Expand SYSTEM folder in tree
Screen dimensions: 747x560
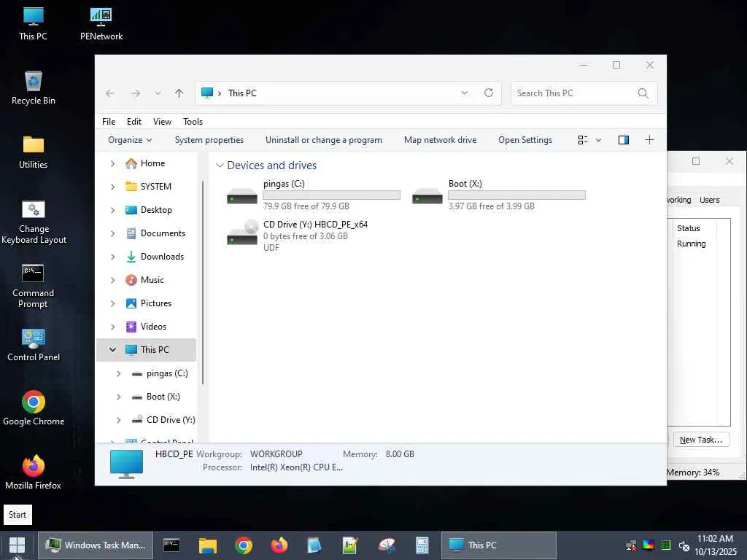click(x=112, y=187)
